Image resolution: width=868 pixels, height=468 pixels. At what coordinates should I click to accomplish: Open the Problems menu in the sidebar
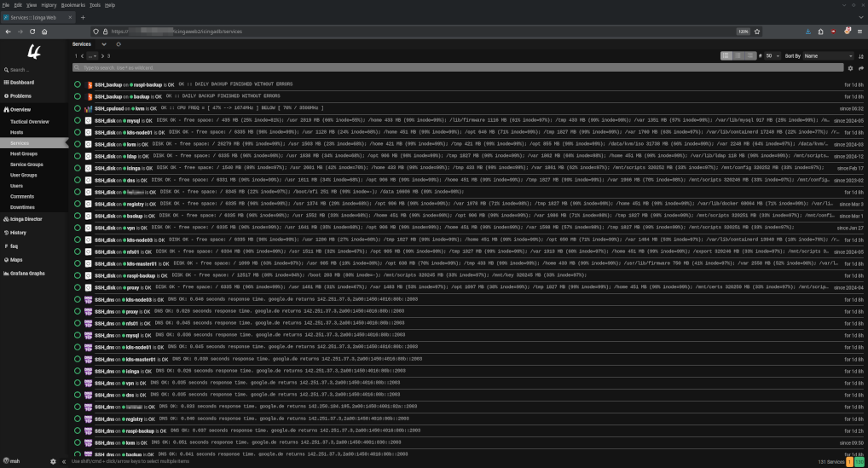tap(20, 95)
